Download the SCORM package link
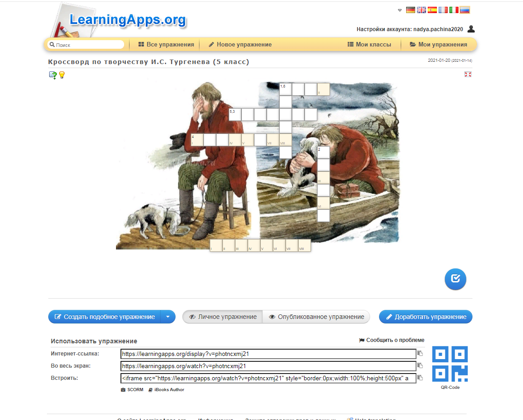This screenshot has height=420, width=523. [132, 389]
